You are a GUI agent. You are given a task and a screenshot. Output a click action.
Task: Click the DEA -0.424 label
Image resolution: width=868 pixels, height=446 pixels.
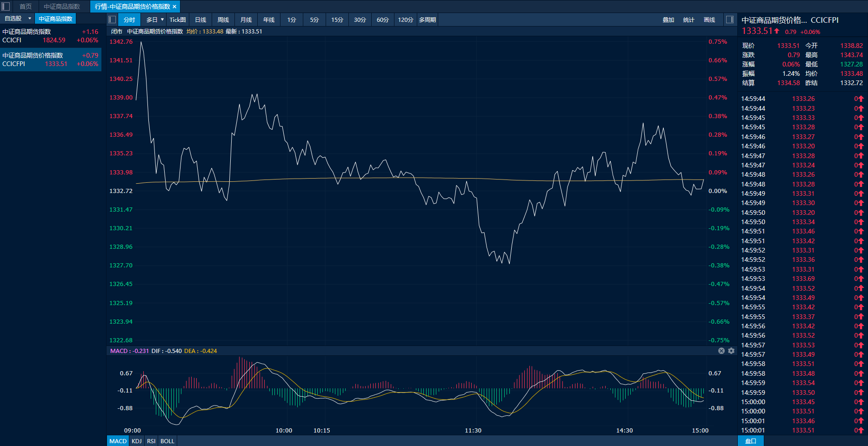pyautogui.click(x=200, y=351)
